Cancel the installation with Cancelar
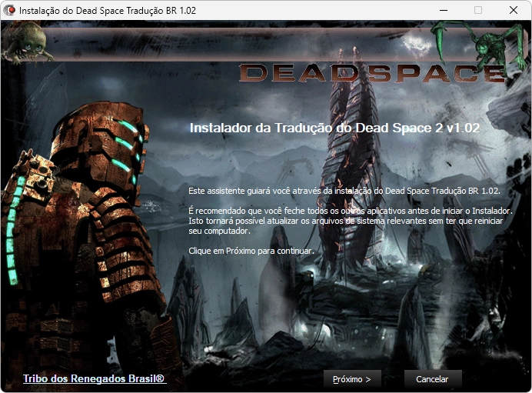The width and height of the screenshot is (532, 393). pyautogui.click(x=433, y=378)
